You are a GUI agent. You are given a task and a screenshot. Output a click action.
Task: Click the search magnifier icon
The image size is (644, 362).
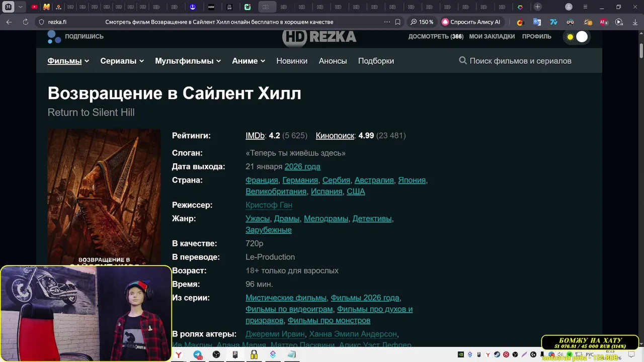[x=463, y=61]
